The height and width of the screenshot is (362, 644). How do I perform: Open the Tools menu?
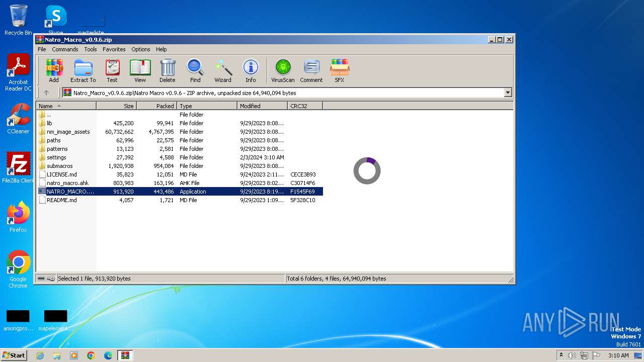(91, 49)
